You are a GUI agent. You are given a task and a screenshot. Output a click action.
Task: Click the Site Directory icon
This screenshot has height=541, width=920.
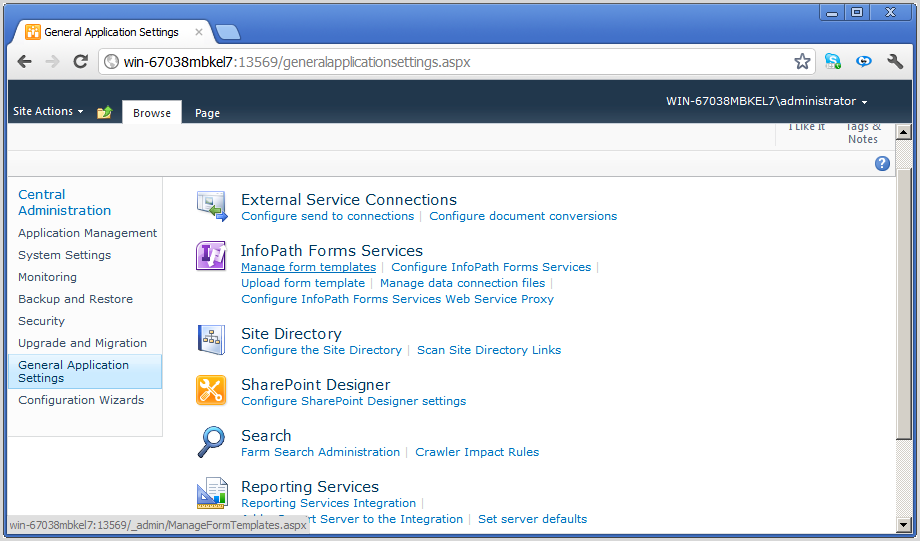(211, 340)
